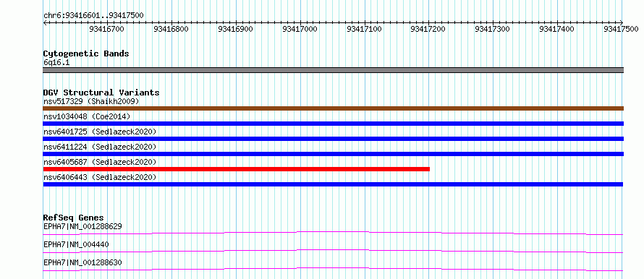Click the magenta NM_001288629 intron line
Screen dimensions: 644x279
point(333,233)
